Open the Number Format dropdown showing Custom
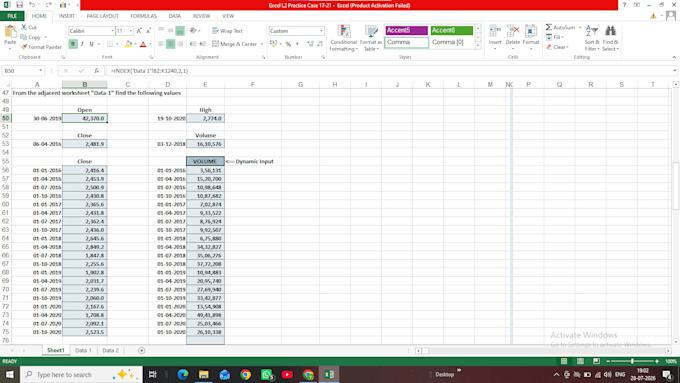680x383 pixels. click(321, 31)
